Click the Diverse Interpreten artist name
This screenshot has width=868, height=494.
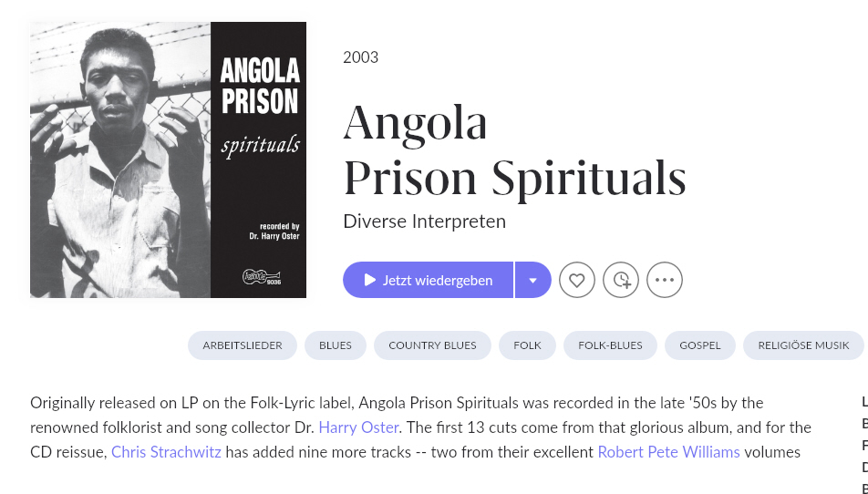[424, 221]
